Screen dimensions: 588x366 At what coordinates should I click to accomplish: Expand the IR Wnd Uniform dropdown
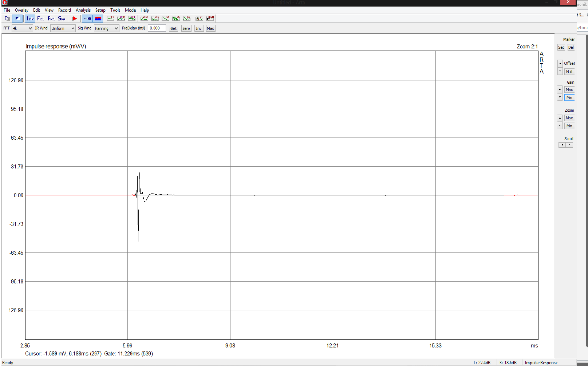(x=63, y=28)
